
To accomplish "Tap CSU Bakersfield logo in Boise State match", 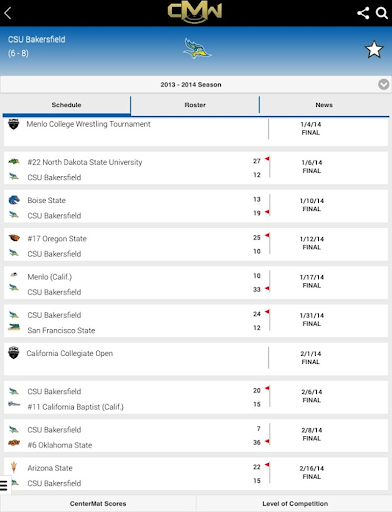I will [x=14, y=214].
